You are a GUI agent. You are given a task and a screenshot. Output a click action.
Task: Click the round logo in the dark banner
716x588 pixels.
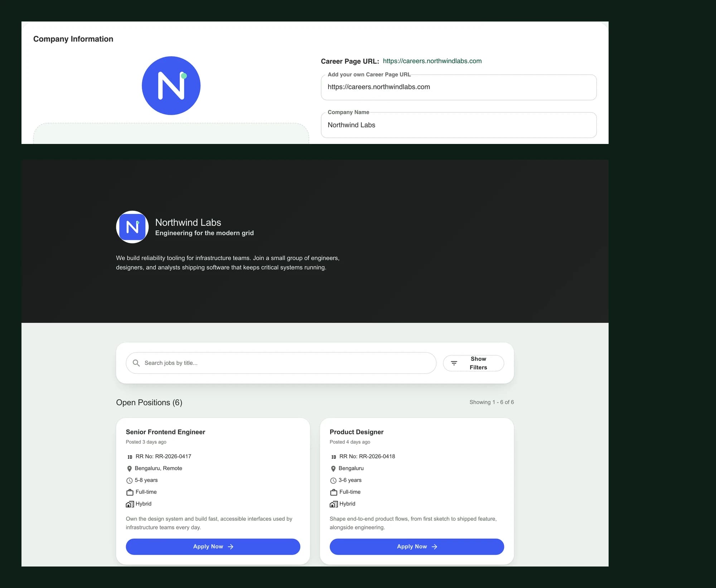pos(132,227)
